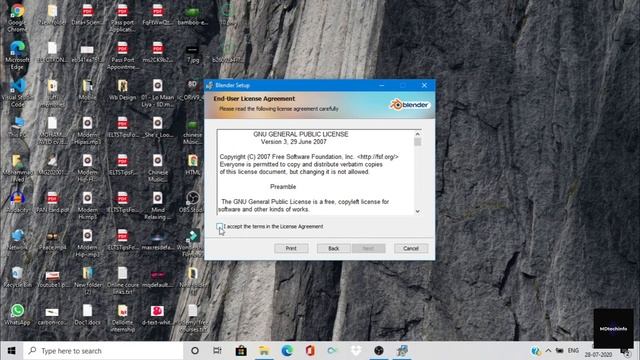Click the Blender installer taskbar icon
The image size is (640, 360).
click(x=402, y=351)
